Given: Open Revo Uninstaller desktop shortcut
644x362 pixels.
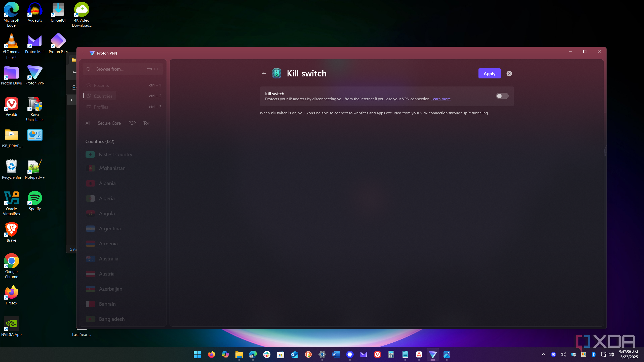Looking at the screenshot, I should [x=35, y=109].
